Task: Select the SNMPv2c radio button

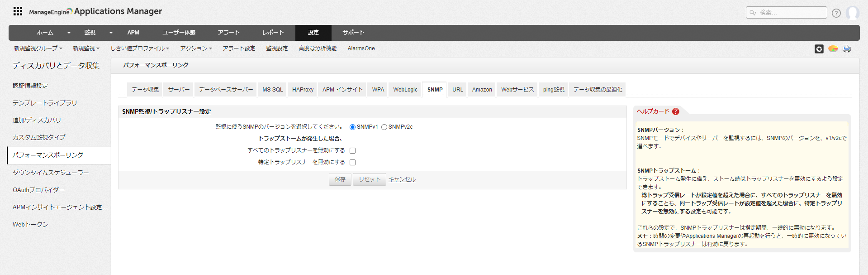Action: 384,127
